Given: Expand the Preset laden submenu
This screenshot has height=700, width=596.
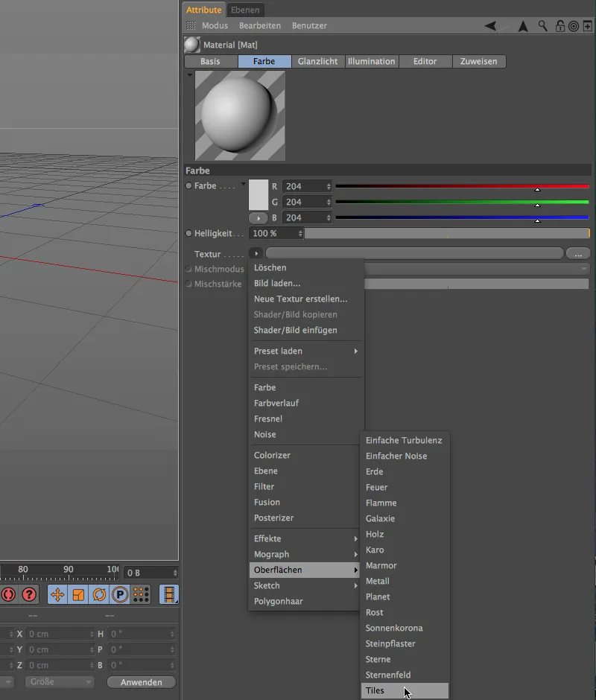Looking at the screenshot, I should tap(305, 351).
